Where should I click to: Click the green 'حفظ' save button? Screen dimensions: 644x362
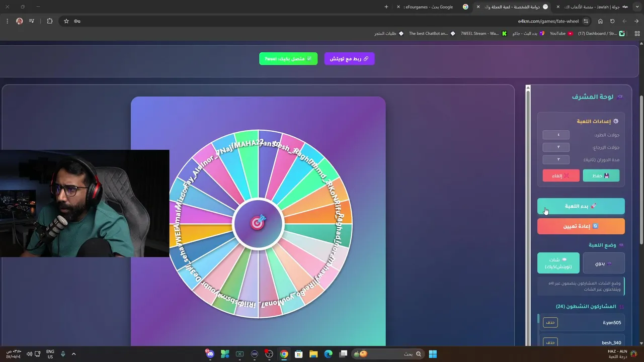(x=601, y=175)
